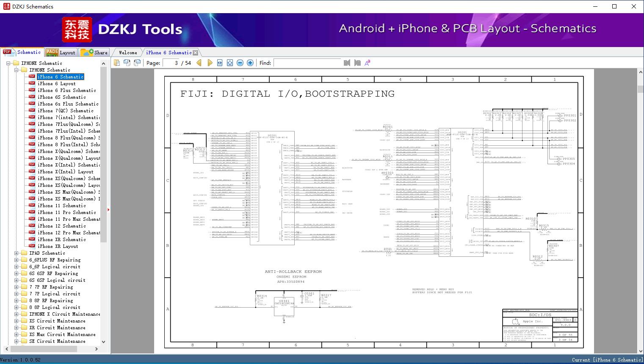Click the folder icon beside XR Circuit Maintenance
644x364 pixels.
[24, 328]
